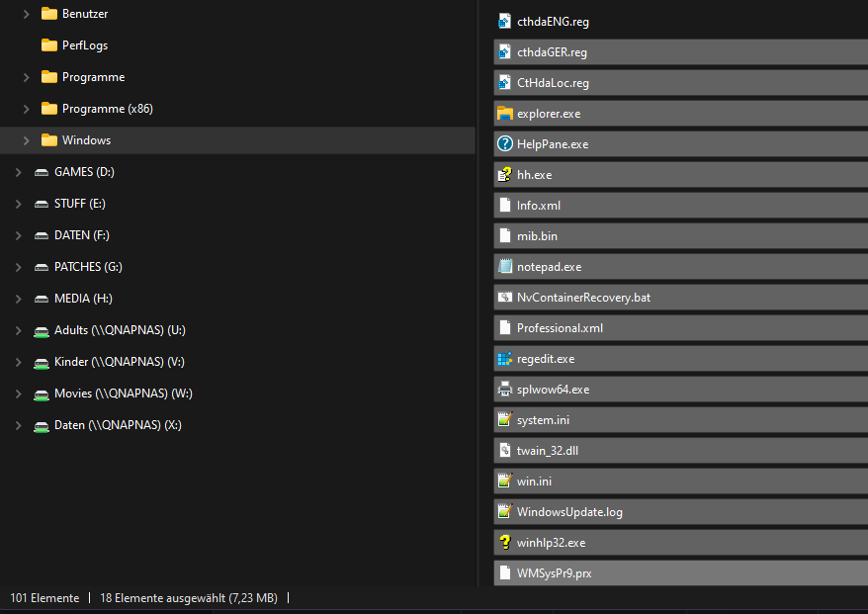Click the DATEN (F:) drive label
868x614 pixels.
(82, 235)
